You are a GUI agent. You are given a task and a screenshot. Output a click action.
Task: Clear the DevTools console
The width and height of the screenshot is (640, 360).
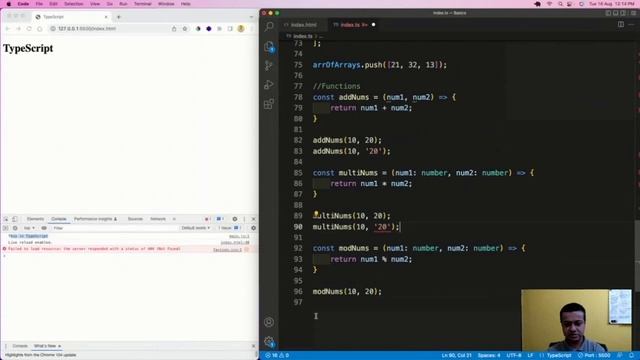point(15,228)
